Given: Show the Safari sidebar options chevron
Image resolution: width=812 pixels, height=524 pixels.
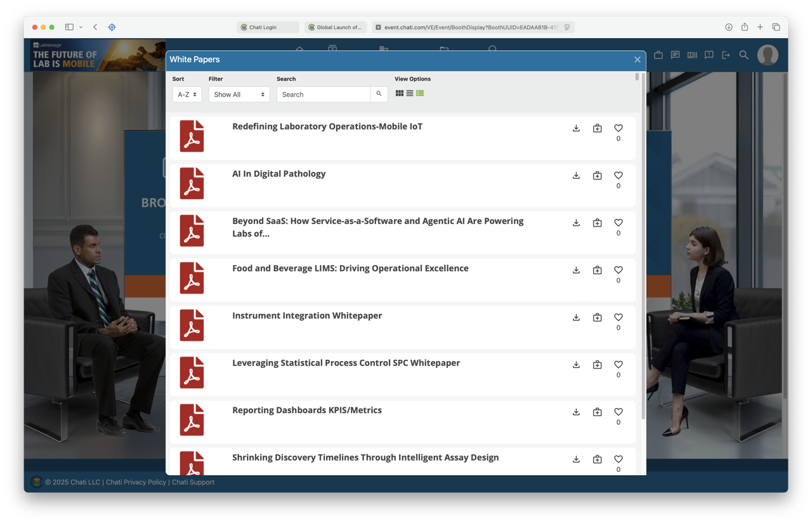Looking at the screenshot, I should coord(81,27).
